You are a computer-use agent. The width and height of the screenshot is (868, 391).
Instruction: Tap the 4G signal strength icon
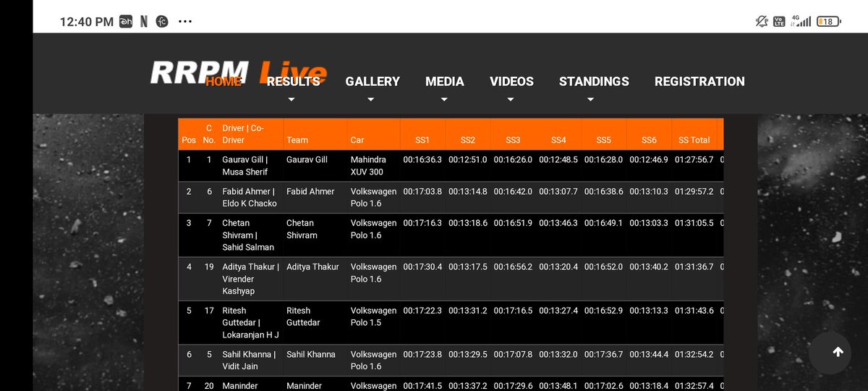pos(800,22)
